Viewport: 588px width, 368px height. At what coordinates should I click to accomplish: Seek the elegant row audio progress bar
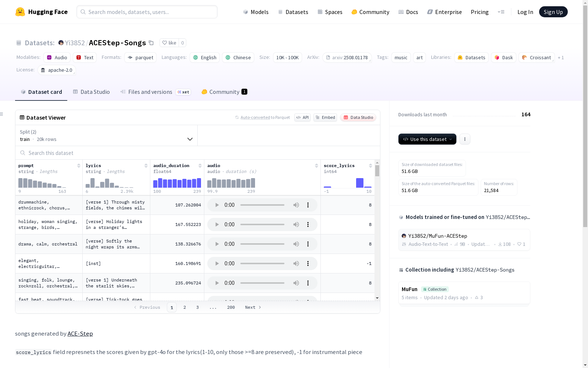(262, 263)
